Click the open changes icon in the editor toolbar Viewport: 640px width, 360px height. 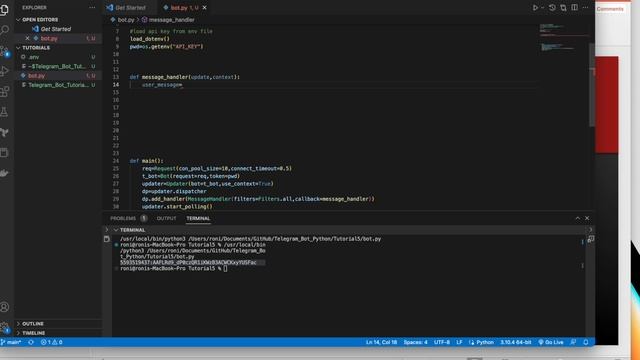(563, 7)
